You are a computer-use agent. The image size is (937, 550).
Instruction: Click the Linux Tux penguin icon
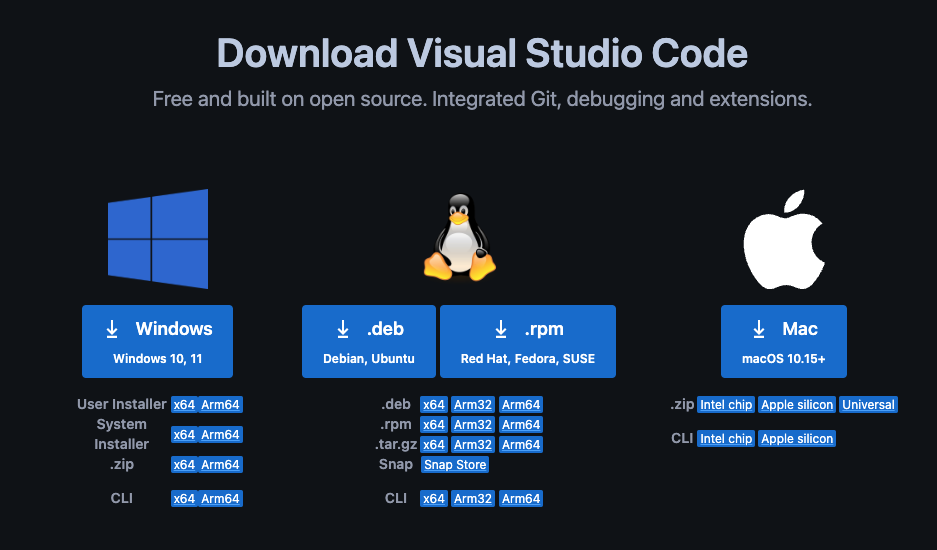(460, 237)
